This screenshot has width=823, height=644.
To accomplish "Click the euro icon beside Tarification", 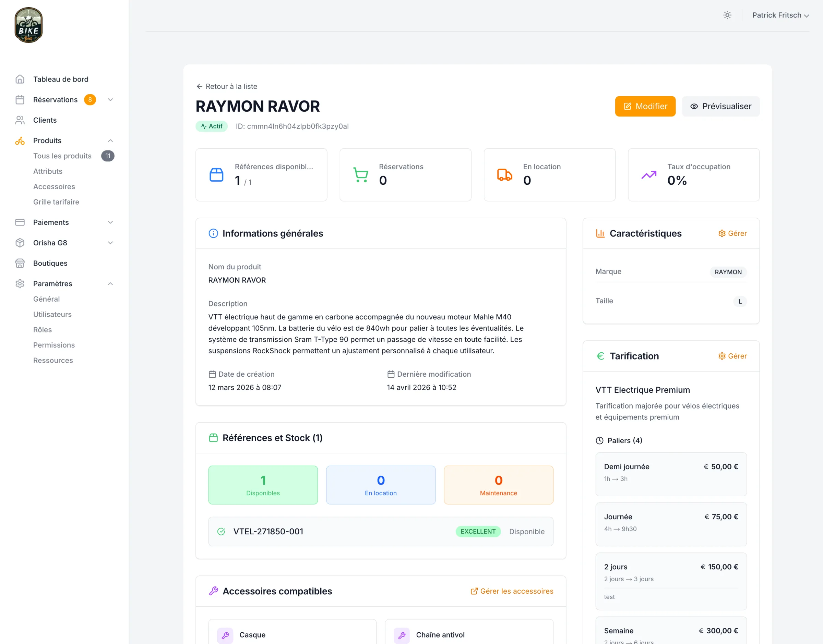I will pyautogui.click(x=600, y=356).
